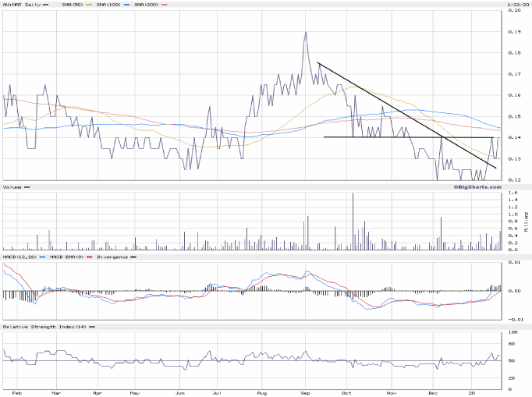Click the September price peak on chart
This screenshot has height=397, width=532.
(x=305, y=33)
